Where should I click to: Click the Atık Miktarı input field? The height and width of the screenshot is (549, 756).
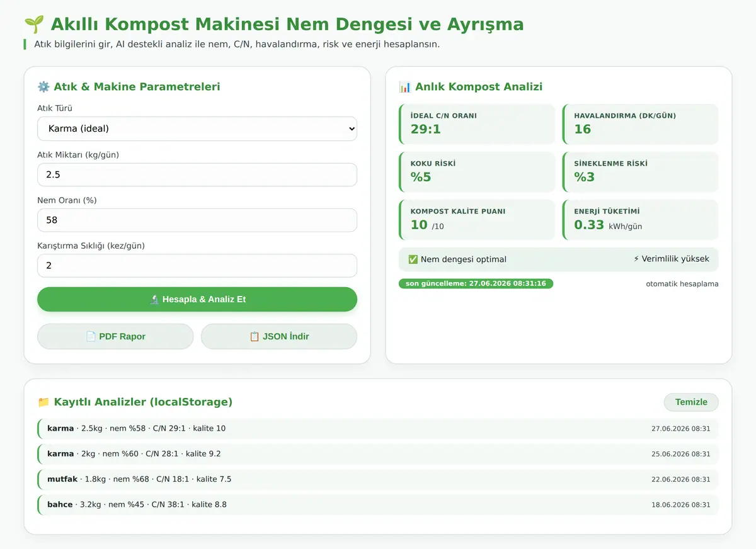coord(197,174)
